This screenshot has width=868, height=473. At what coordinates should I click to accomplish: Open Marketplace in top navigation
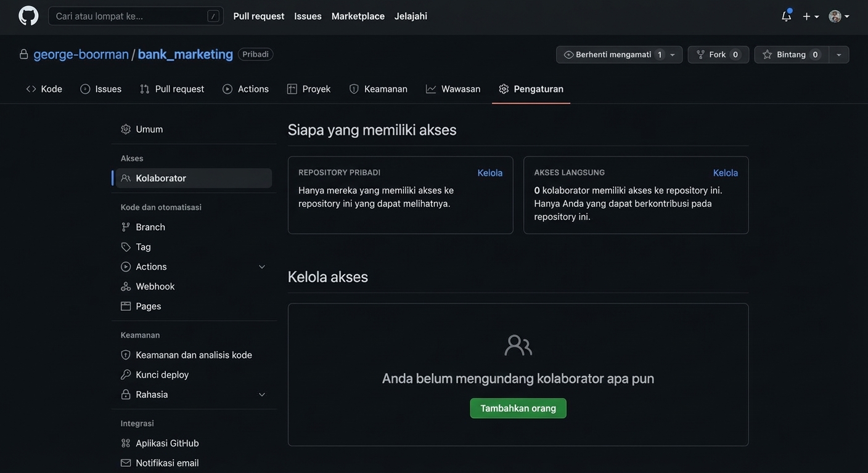pyautogui.click(x=358, y=16)
